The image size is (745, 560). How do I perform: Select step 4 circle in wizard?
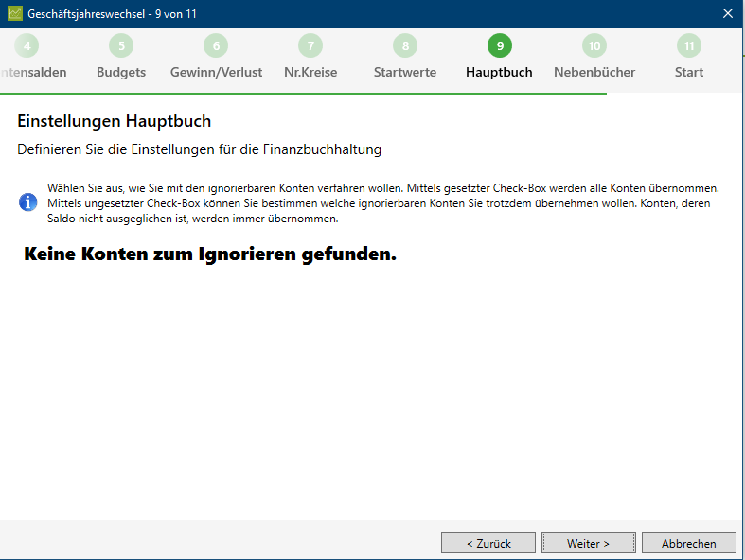coord(27,45)
